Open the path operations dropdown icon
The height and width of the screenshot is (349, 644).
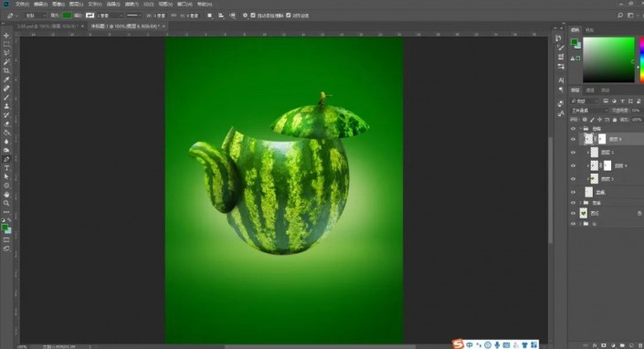(209, 16)
